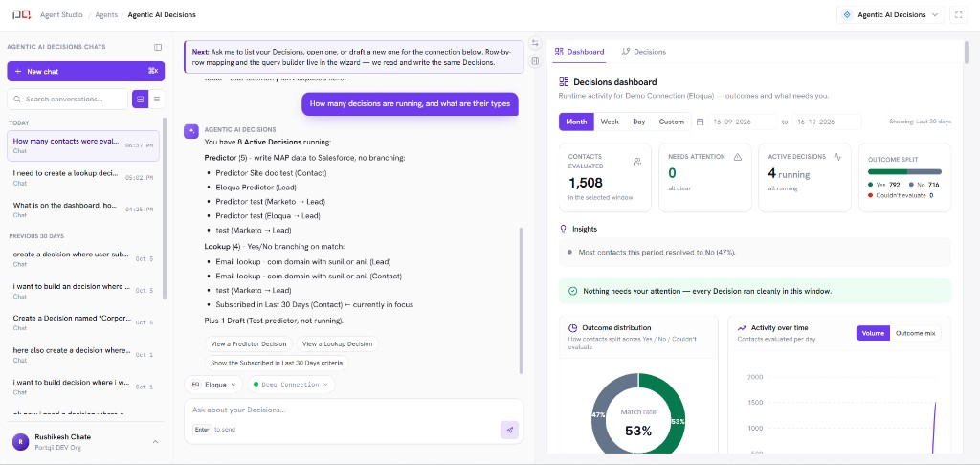Toggle fullscreen icon in top-right corner

click(959, 15)
